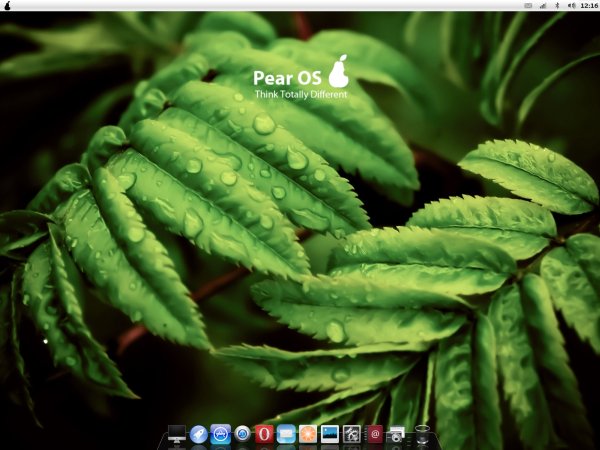Viewport: 600px width, 450px height.
Task: Open the network signal indicator
Action: (x=543, y=5)
